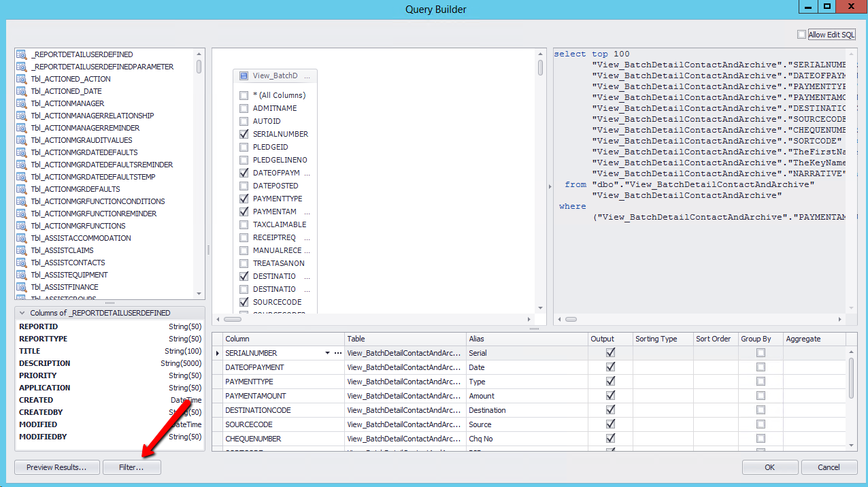The width and height of the screenshot is (868, 487).
Task: Click the Aggregate column header
Action: (x=814, y=339)
